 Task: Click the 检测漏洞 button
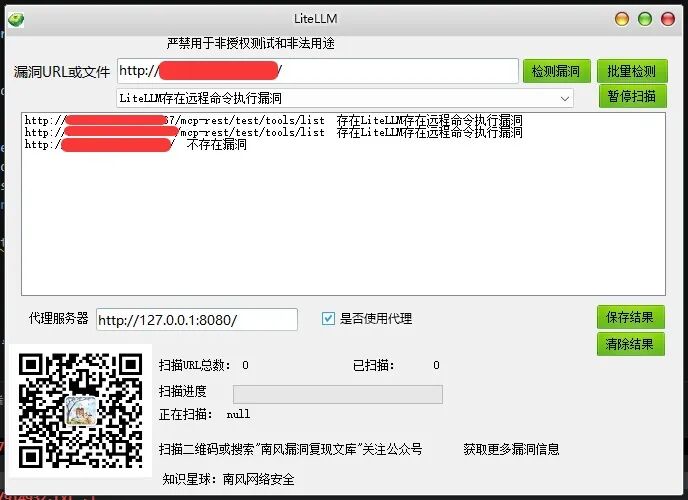[x=556, y=71]
